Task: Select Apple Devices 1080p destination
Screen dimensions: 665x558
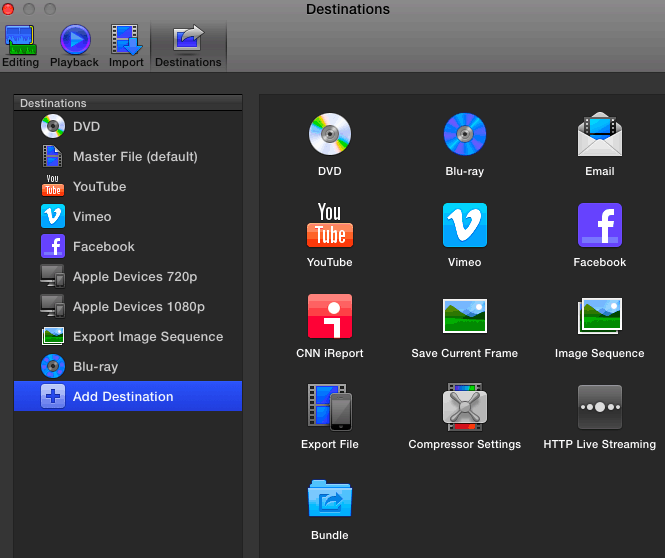Action: point(128,307)
